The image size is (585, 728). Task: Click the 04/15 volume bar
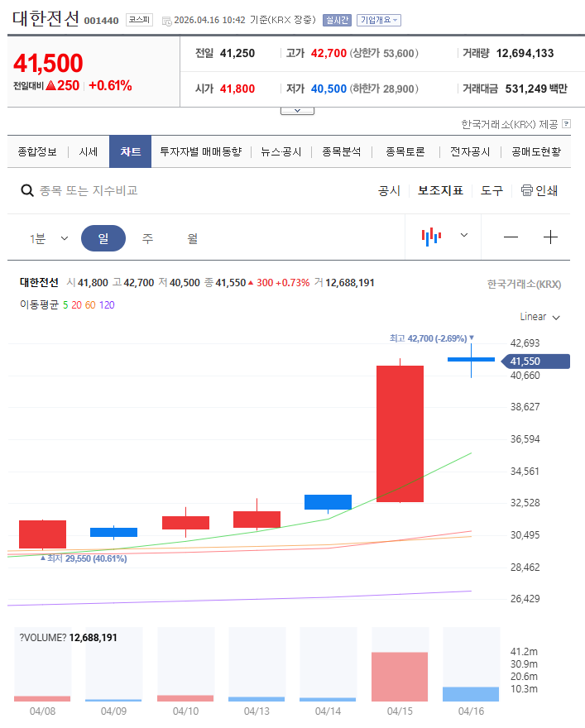pyautogui.click(x=400, y=677)
